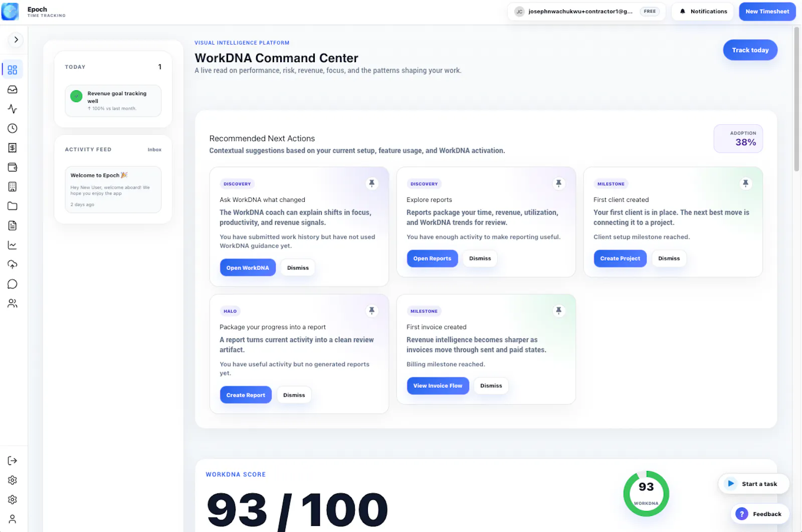The image size is (802, 532).
Task: Click the Open Reports button
Action: 433,258
